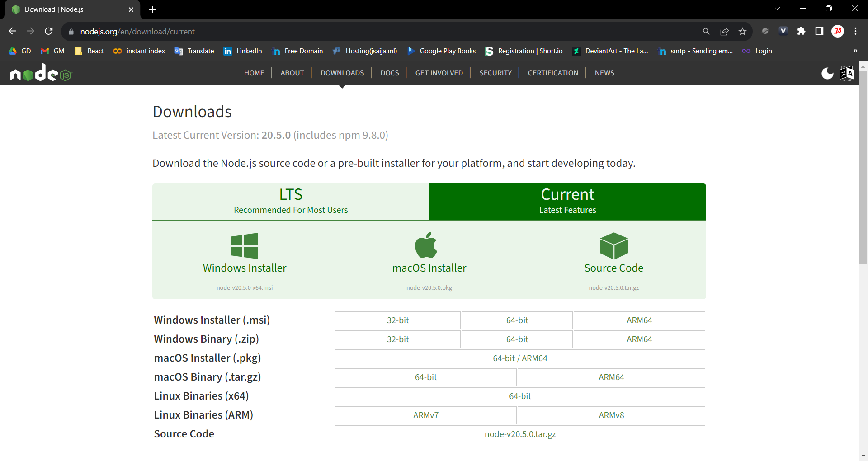Open a new browser tab with the plus button
Screen dimensions: 868x461
[152, 9]
